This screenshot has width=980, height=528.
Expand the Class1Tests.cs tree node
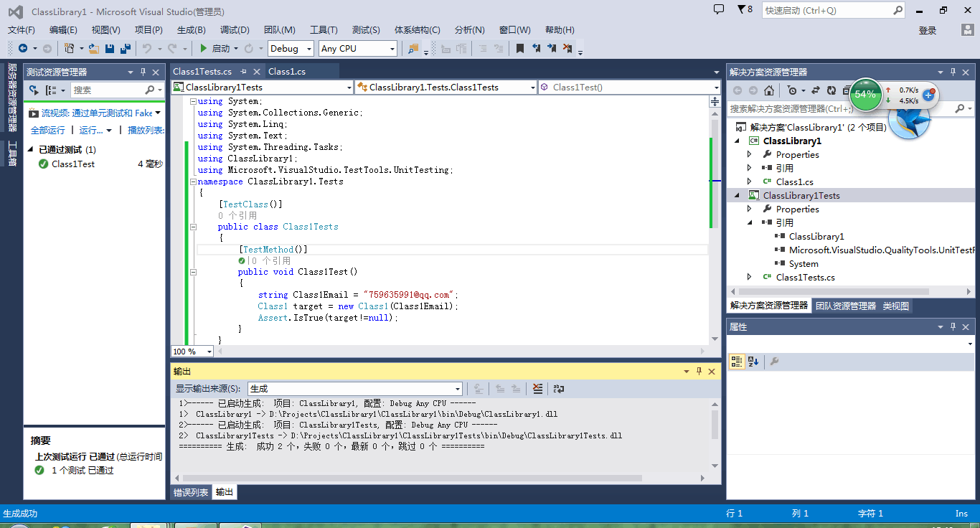[750, 277]
